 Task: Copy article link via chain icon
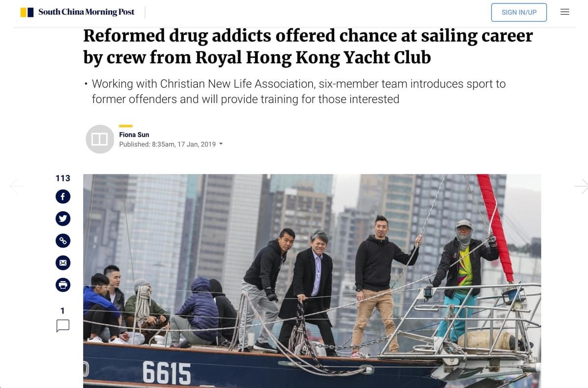click(x=63, y=241)
